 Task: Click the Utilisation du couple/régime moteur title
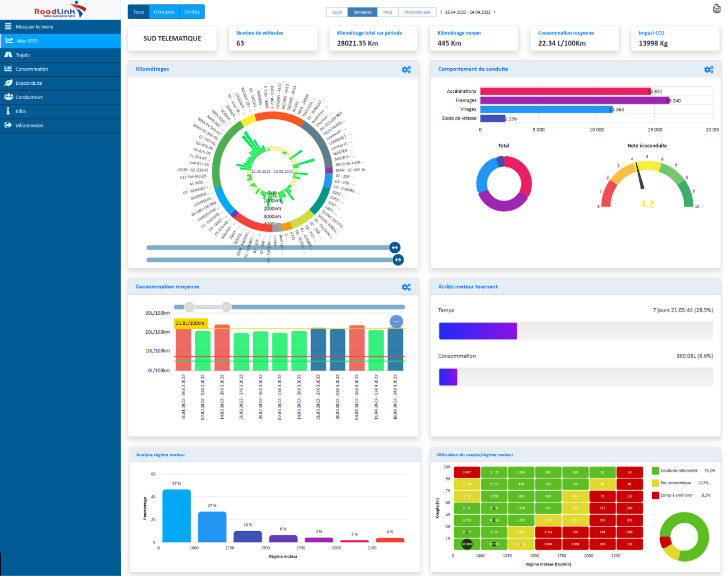pos(475,455)
